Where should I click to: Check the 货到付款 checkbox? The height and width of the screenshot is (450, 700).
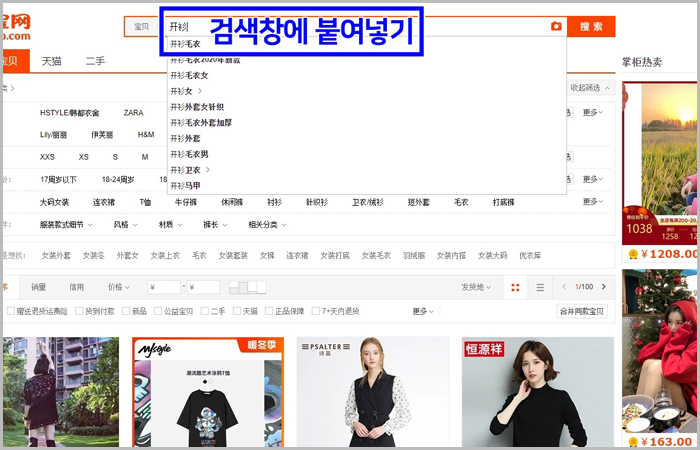(79, 311)
